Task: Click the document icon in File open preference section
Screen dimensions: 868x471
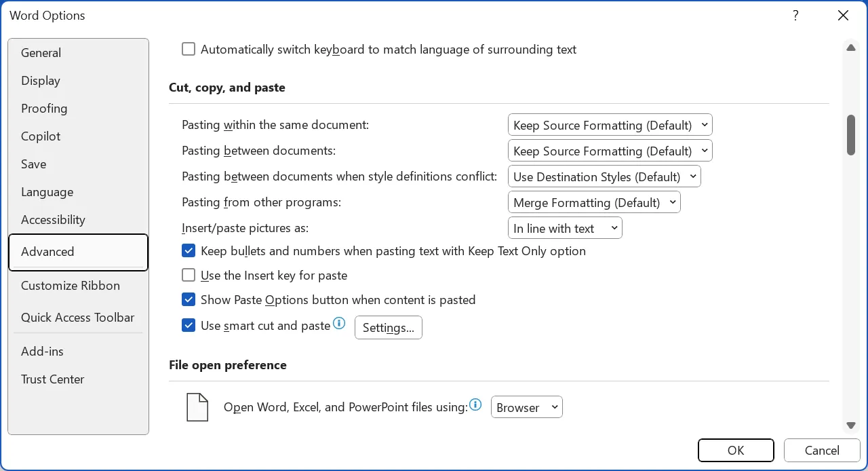Action: [197, 407]
